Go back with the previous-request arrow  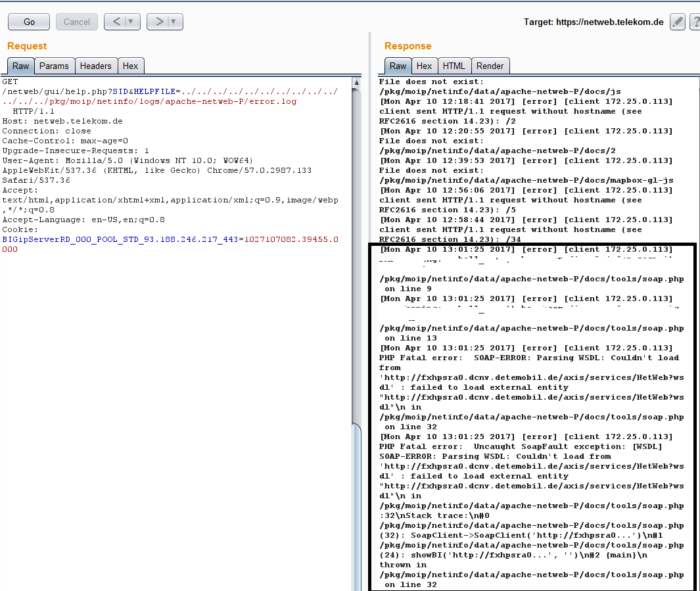pos(116,22)
